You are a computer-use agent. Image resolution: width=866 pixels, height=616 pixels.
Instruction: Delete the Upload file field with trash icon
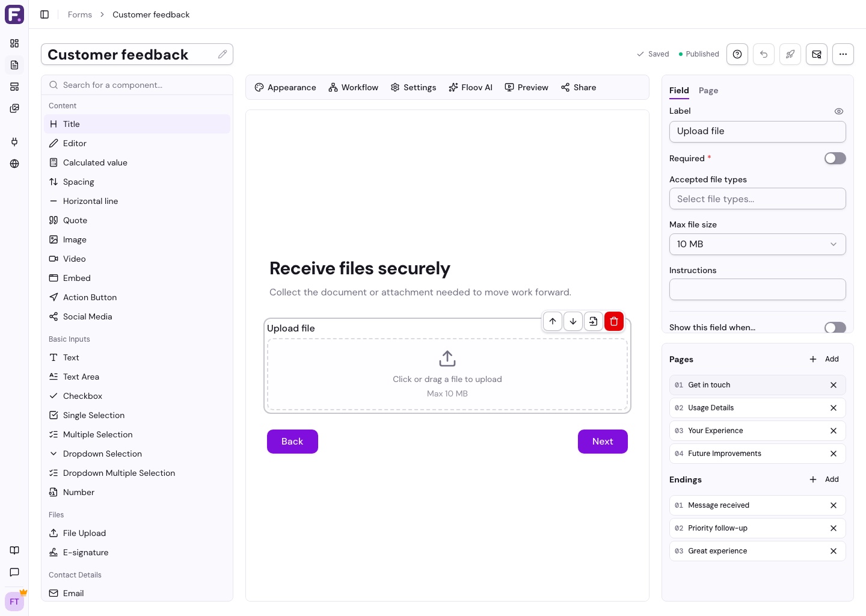(613, 321)
